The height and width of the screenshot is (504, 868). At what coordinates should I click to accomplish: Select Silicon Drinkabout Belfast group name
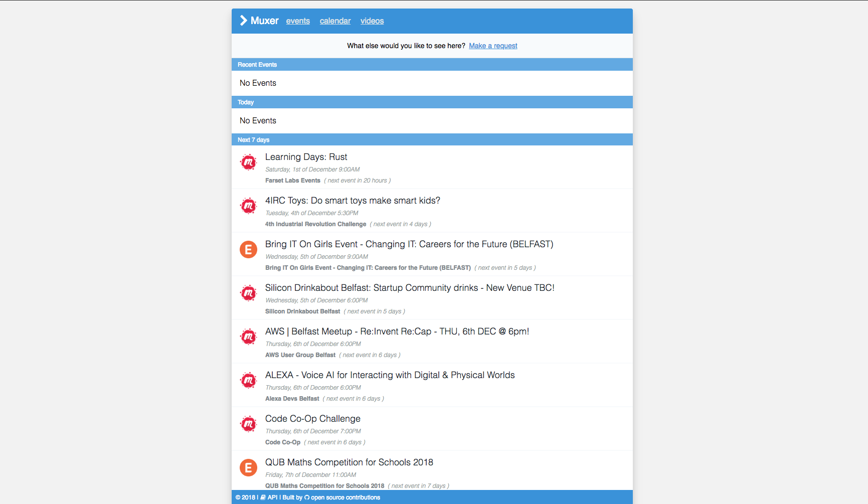[x=302, y=311]
